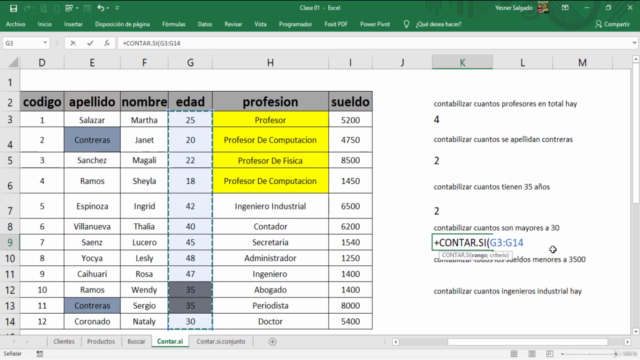Add a new sheet with the plus icon
This screenshot has width=640, height=360.
pos(272,342)
